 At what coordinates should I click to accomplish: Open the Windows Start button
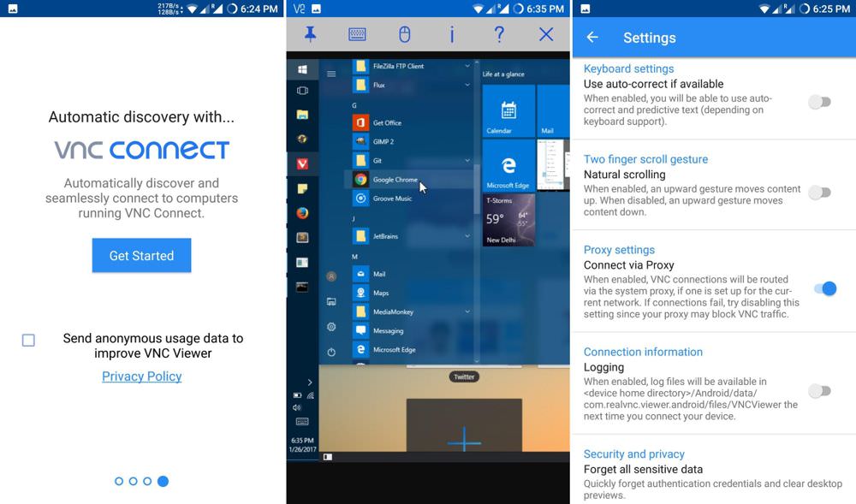[x=302, y=69]
